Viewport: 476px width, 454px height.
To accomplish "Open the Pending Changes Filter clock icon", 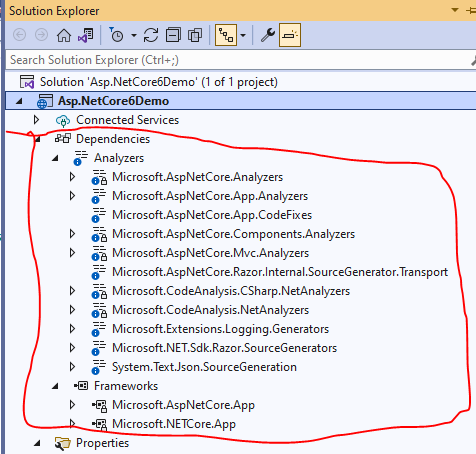I will [116, 35].
